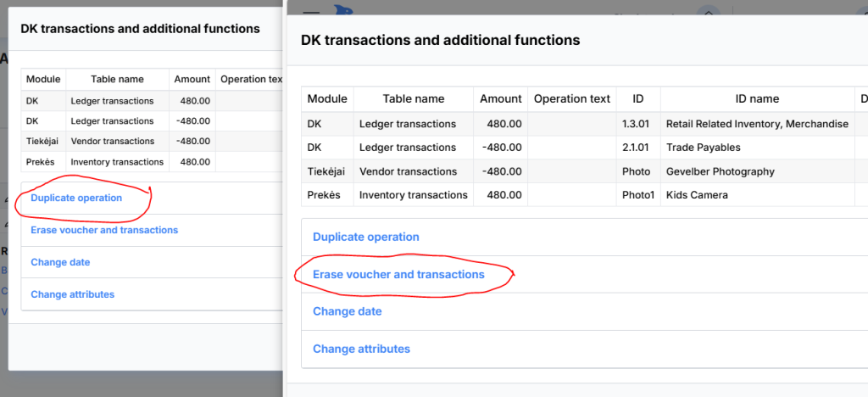Select the Retail Related Inventory, Merchandise cell
Viewport: 868px width, 397px height.
pos(757,124)
